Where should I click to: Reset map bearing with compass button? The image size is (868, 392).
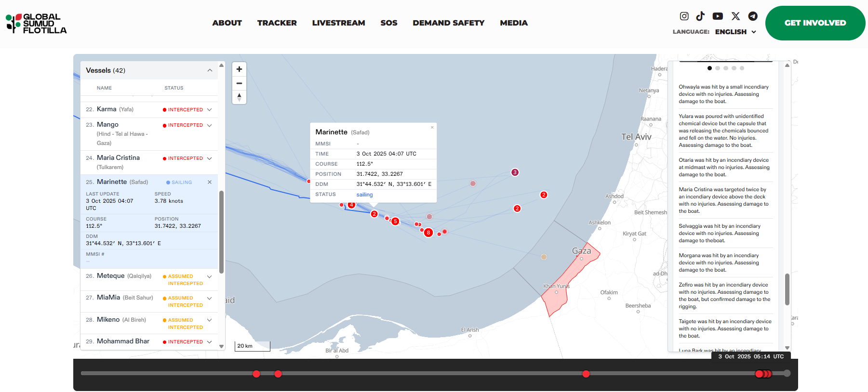[239, 97]
